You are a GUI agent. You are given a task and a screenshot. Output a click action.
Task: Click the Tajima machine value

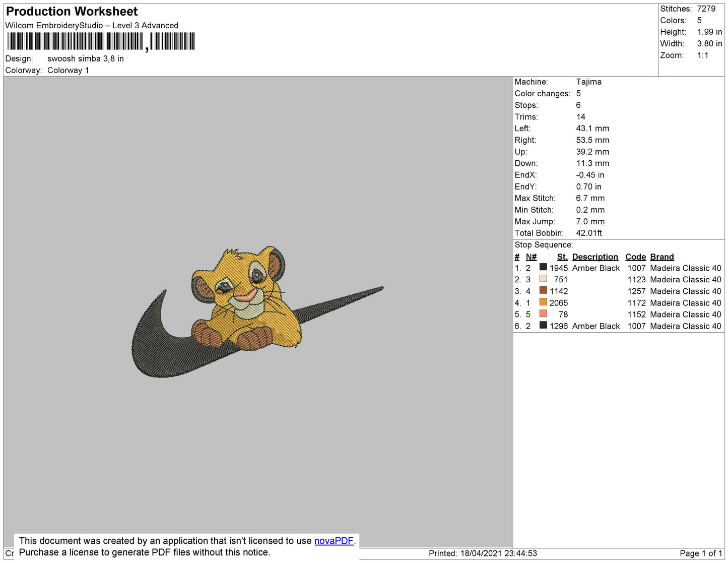[x=588, y=82]
